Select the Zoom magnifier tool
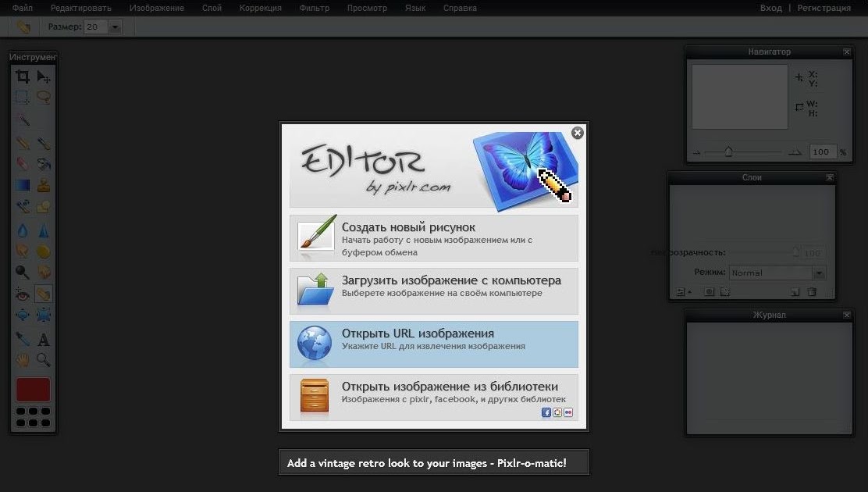Viewport: 868px width, 492px height. tap(43, 360)
